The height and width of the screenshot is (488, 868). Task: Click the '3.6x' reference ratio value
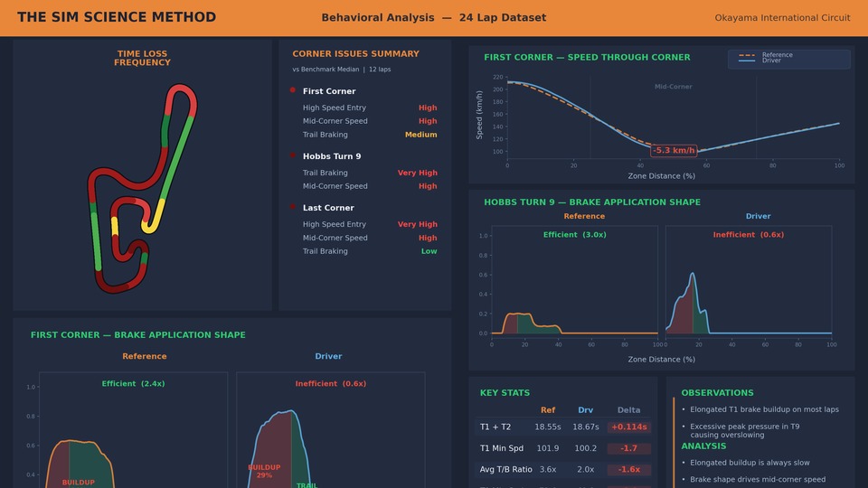[548, 469]
